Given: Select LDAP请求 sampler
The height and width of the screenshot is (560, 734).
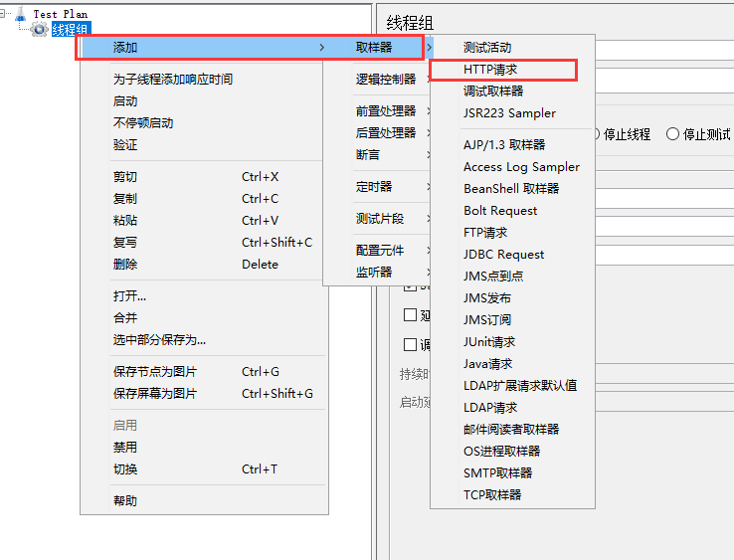Looking at the screenshot, I should coord(512,408).
